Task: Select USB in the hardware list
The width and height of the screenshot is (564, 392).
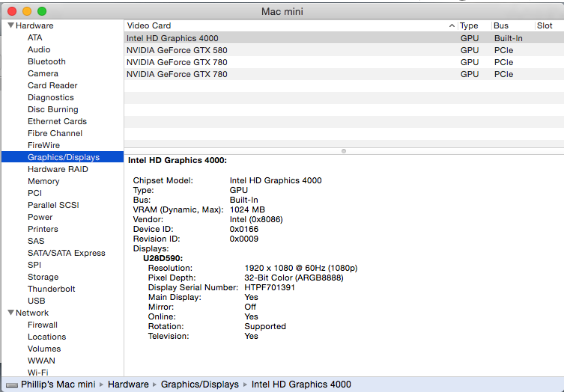Action: pyautogui.click(x=37, y=301)
